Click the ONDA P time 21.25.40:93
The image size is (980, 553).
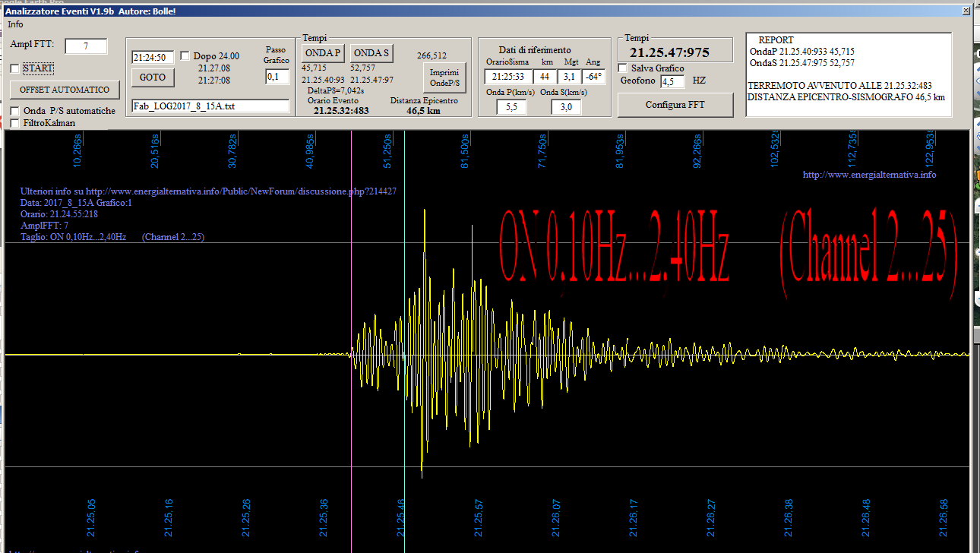coord(323,80)
